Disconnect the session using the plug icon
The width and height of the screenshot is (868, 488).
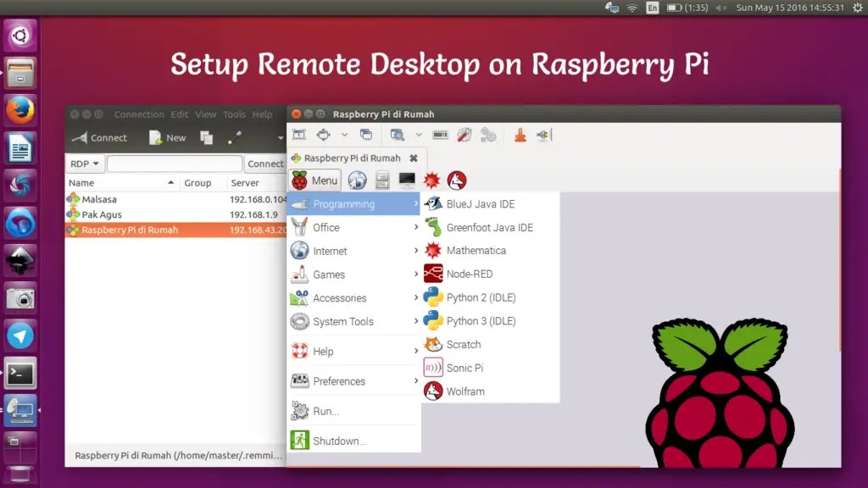coord(542,134)
